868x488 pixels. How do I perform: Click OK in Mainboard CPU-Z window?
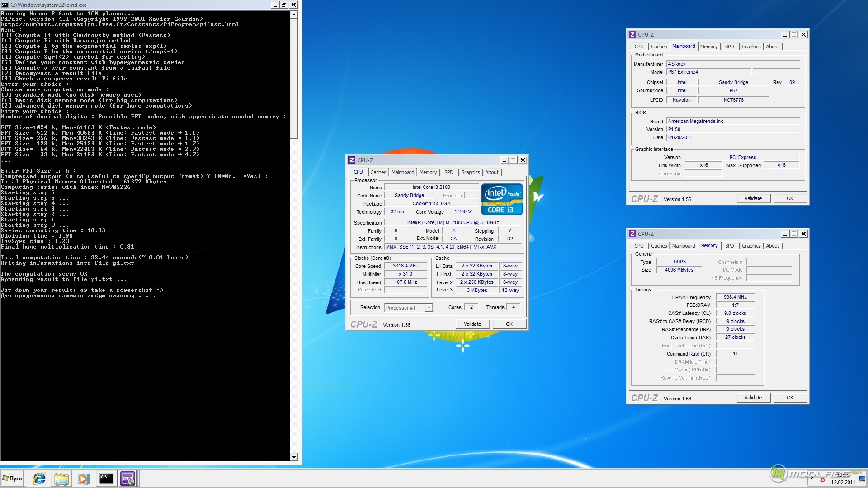[x=790, y=198]
